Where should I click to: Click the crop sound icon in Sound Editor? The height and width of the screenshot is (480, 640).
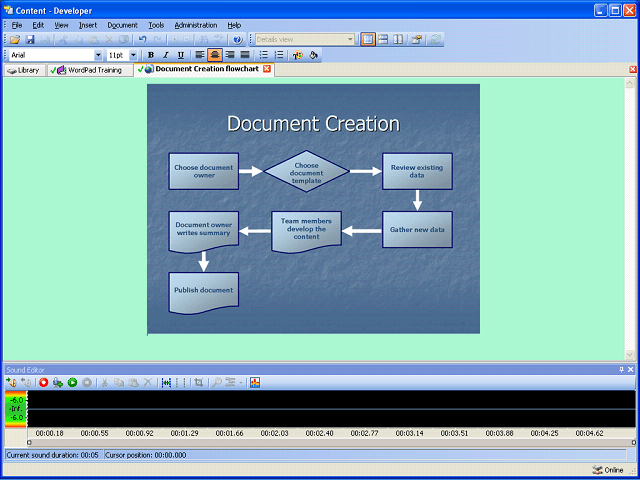click(199, 382)
